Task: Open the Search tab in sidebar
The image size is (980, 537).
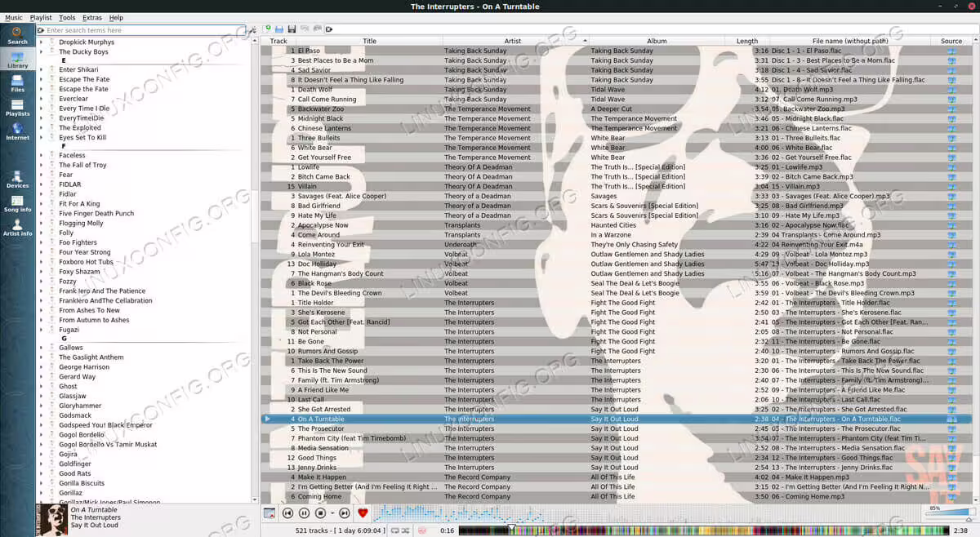Action: (x=17, y=35)
